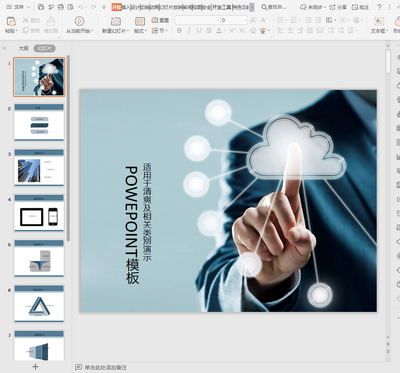Click 单击此处添加备注 notes area
Viewport: 400px width, 373px height.
105,367
